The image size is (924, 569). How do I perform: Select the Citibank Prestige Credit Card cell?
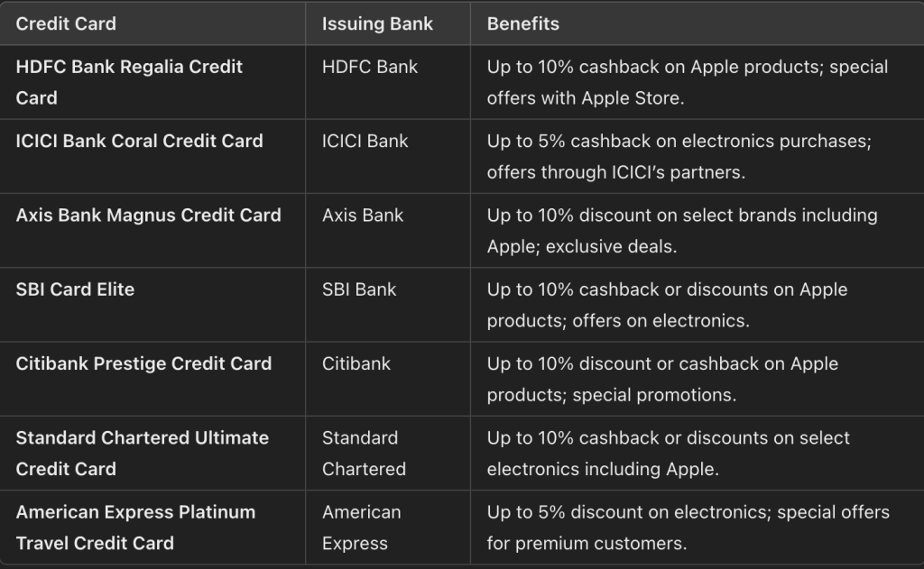(x=143, y=363)
